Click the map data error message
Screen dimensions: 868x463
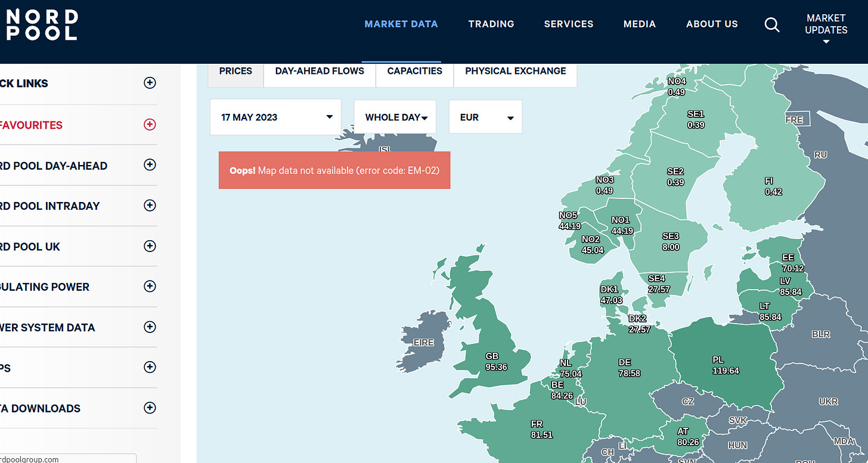[x=334, y=170]
